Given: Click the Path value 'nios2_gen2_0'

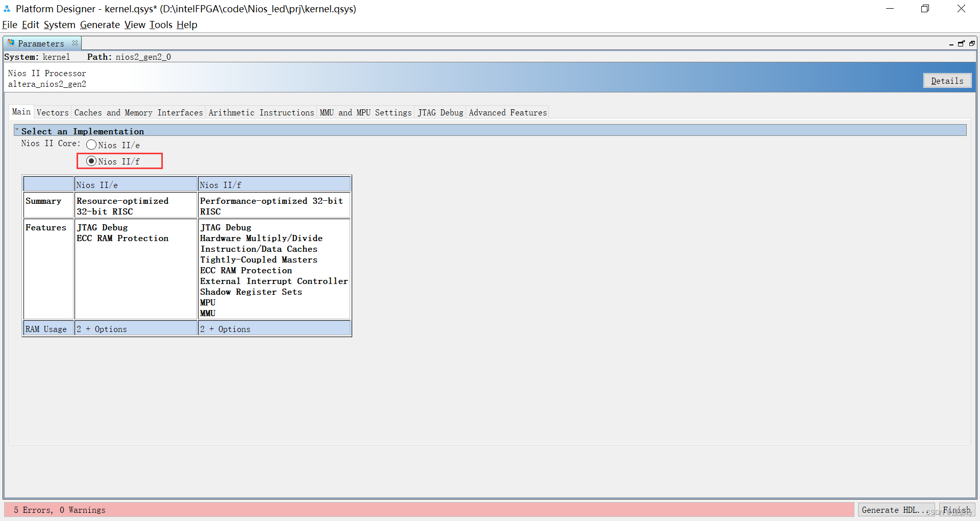Looking at the screenshot, I should tap(143, 57).
